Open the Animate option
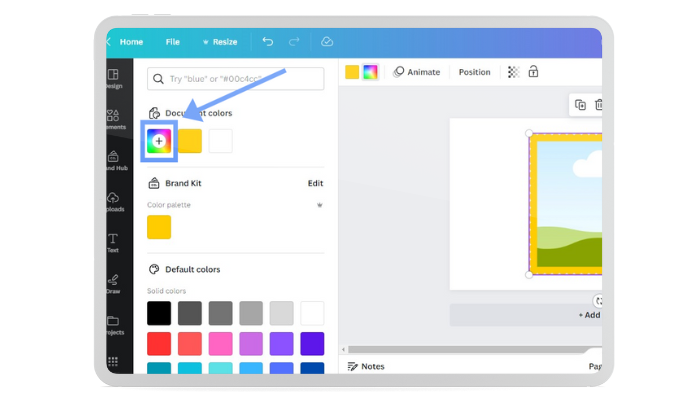The width and height of the screenshot is (700, 400). pos(417,72)
